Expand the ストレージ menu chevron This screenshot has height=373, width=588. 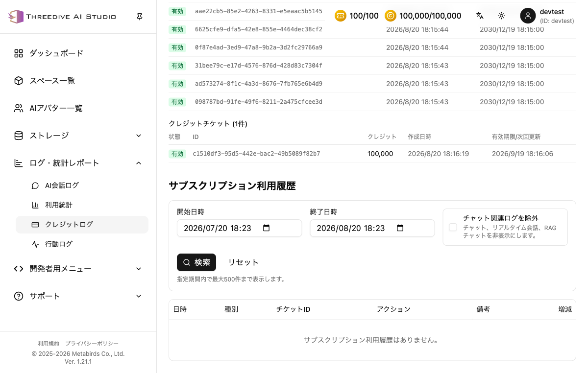tap(139, 136)
